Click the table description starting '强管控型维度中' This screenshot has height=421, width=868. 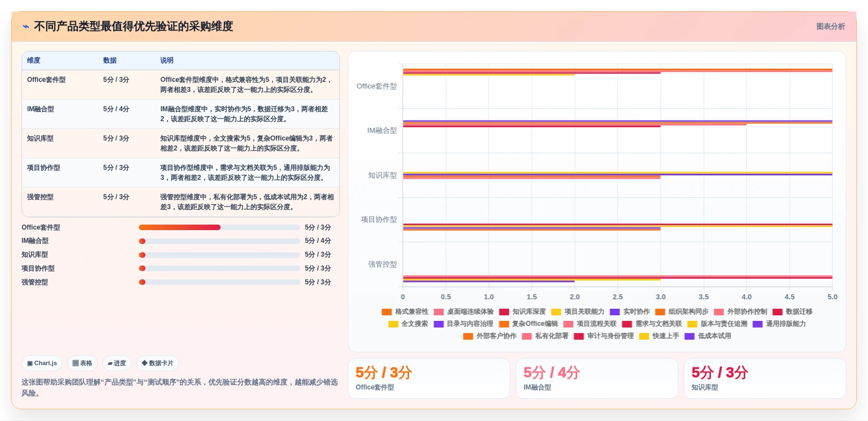[247, 202]
